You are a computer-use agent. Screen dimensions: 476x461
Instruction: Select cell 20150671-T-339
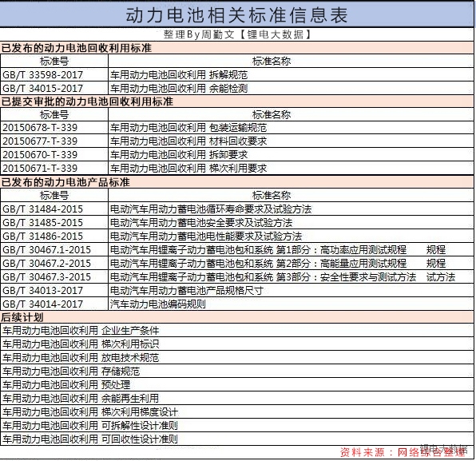pos(54,168)
